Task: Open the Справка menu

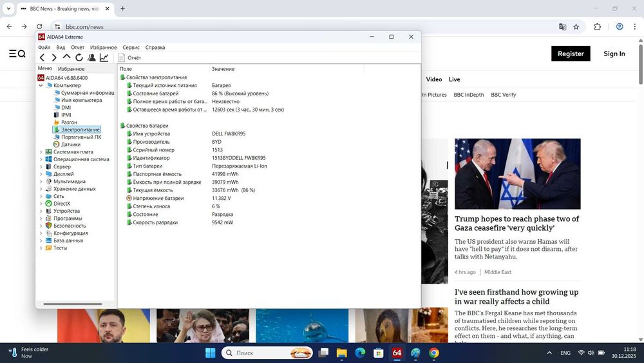Action: click(155, 47)
